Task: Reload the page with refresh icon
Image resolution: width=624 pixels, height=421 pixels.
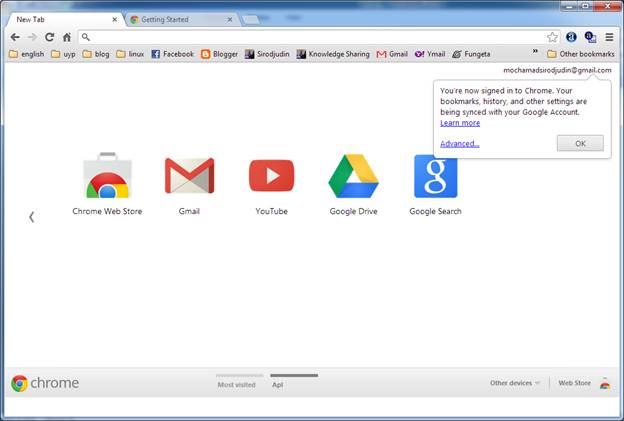Action: [x=49, y=37]
